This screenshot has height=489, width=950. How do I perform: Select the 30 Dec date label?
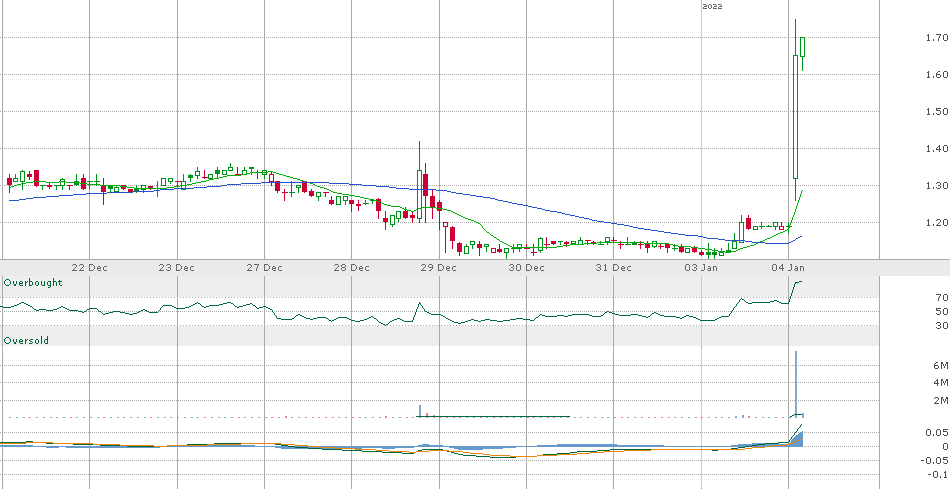[526, 268]
